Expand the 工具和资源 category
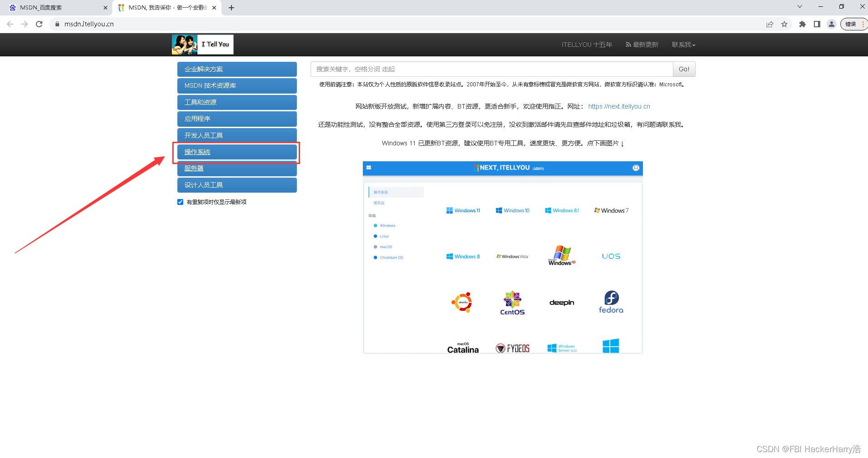868x458 pixels. [x=237, y=102]
